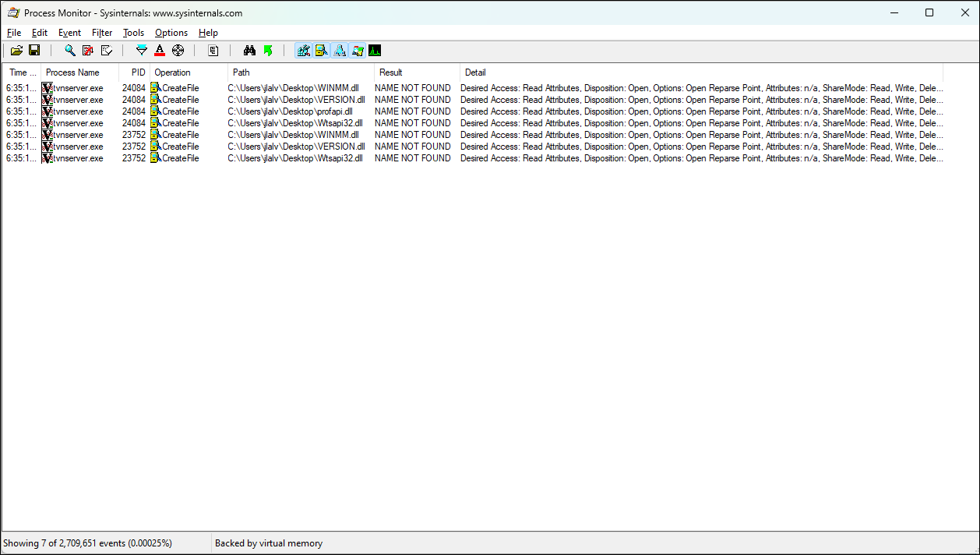This screenshot has width=980, height=555.
Task: Click the Time column header
Action: tap(22, 72)
